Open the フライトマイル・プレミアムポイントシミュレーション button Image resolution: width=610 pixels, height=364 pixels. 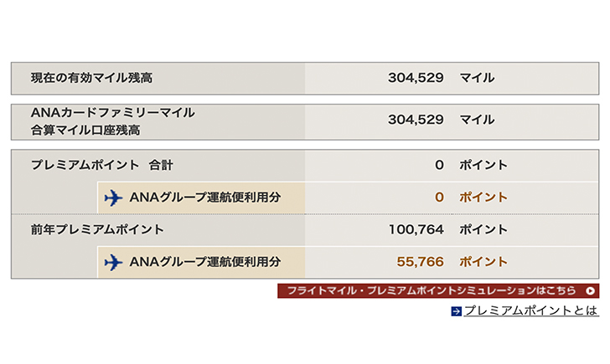(438, 290)
